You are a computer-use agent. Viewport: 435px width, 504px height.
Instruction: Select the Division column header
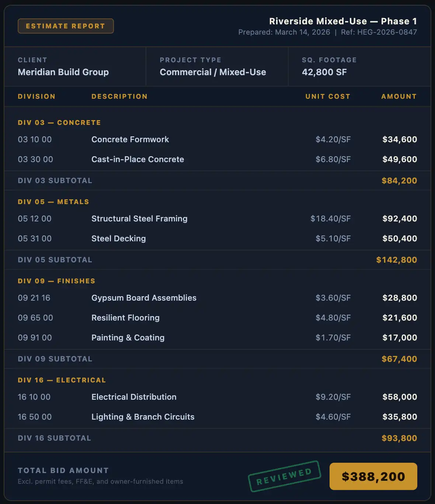click(36, 97)
